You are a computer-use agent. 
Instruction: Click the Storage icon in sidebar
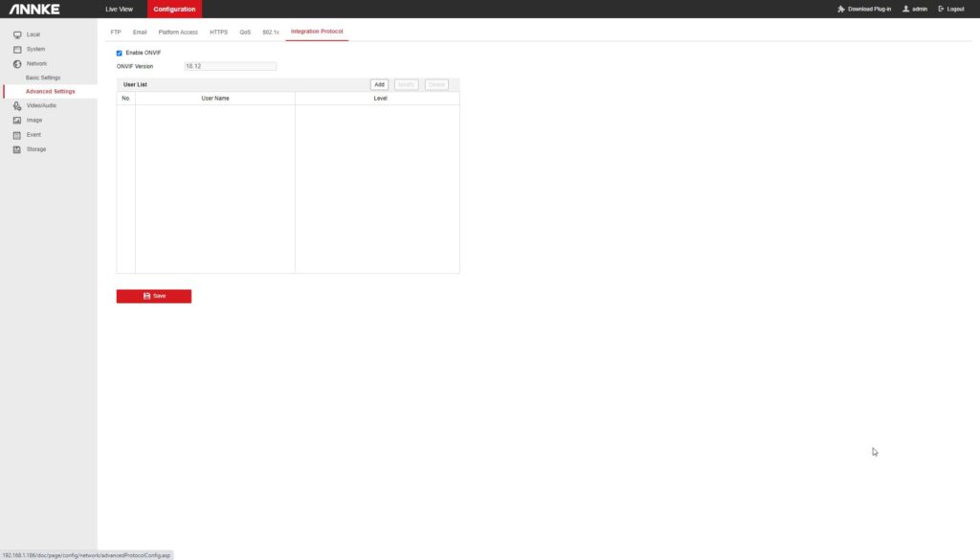tap(17, 149)
